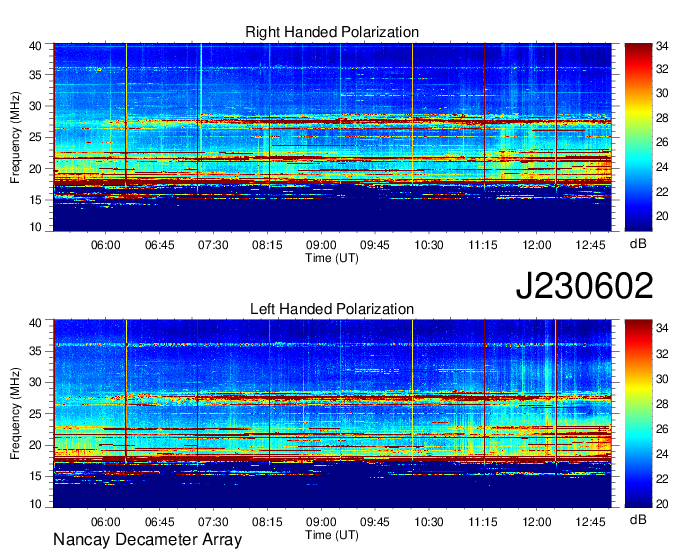Click the dB label under bottom color bar
Image resolution: width=680 pixels, height=552 pixels.
(638, 519)
